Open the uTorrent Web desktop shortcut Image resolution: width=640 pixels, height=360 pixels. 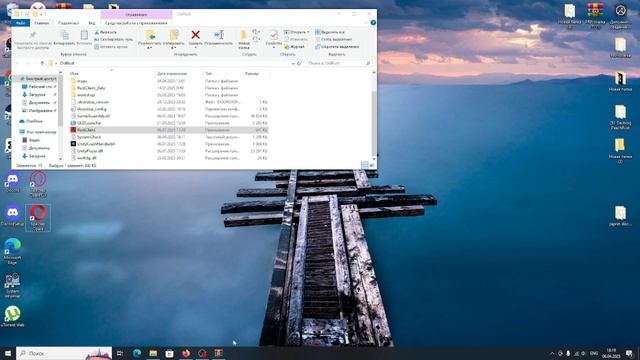(13, 316)
